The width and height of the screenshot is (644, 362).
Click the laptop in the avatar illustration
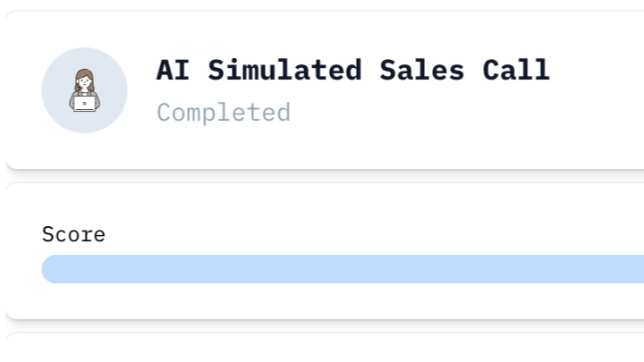(x=85, y=105)
